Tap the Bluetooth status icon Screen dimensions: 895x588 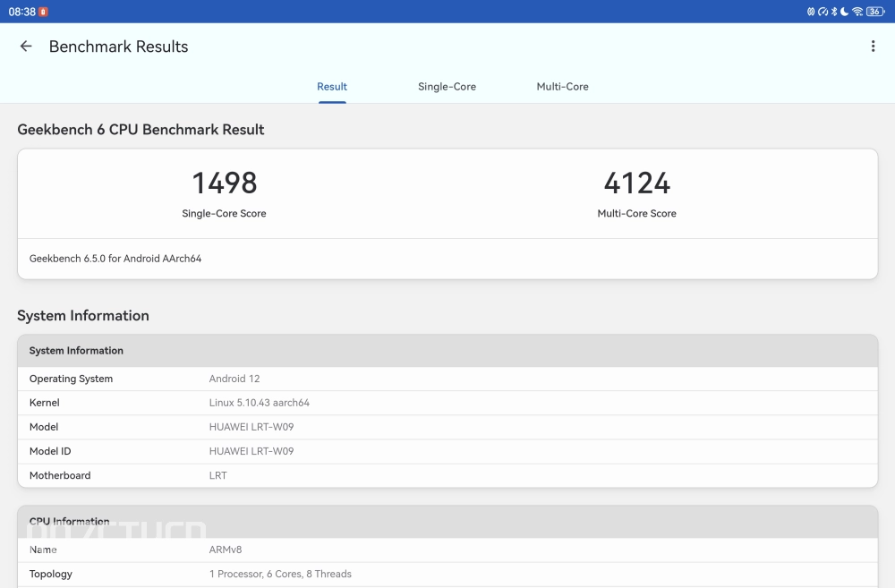[834, 12]
